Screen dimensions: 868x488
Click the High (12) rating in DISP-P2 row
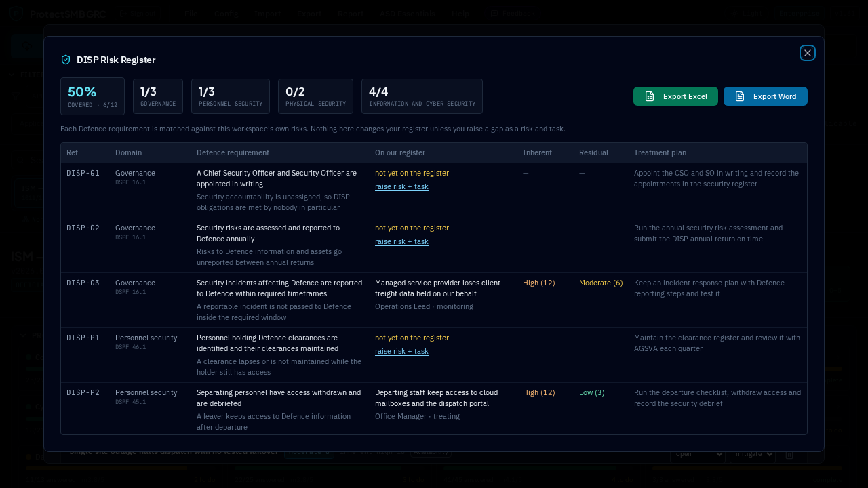click(x=538, y=392)
